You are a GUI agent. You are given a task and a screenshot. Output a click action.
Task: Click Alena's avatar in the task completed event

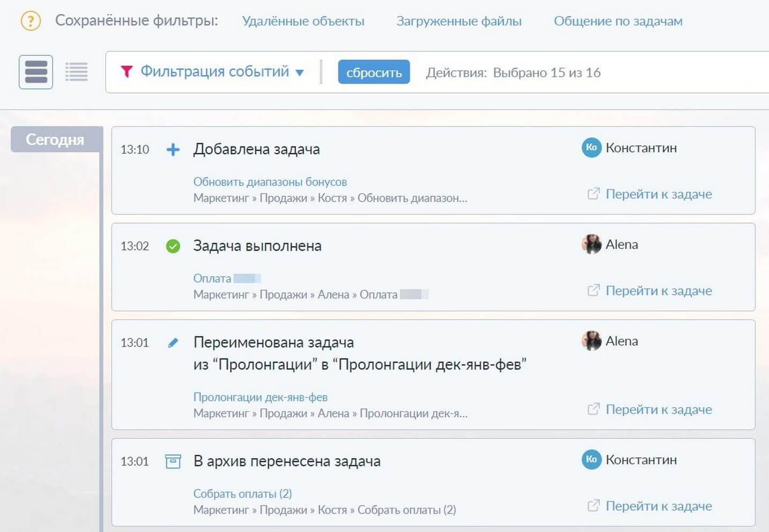coord(591,245)
